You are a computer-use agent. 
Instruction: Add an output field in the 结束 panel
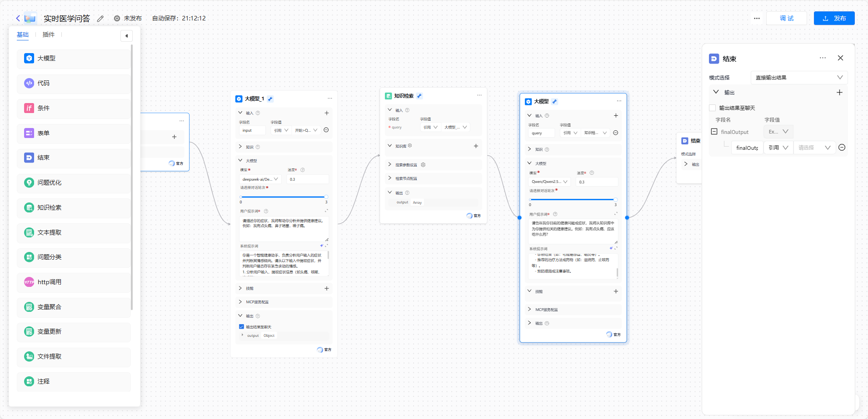coord(839,93)
